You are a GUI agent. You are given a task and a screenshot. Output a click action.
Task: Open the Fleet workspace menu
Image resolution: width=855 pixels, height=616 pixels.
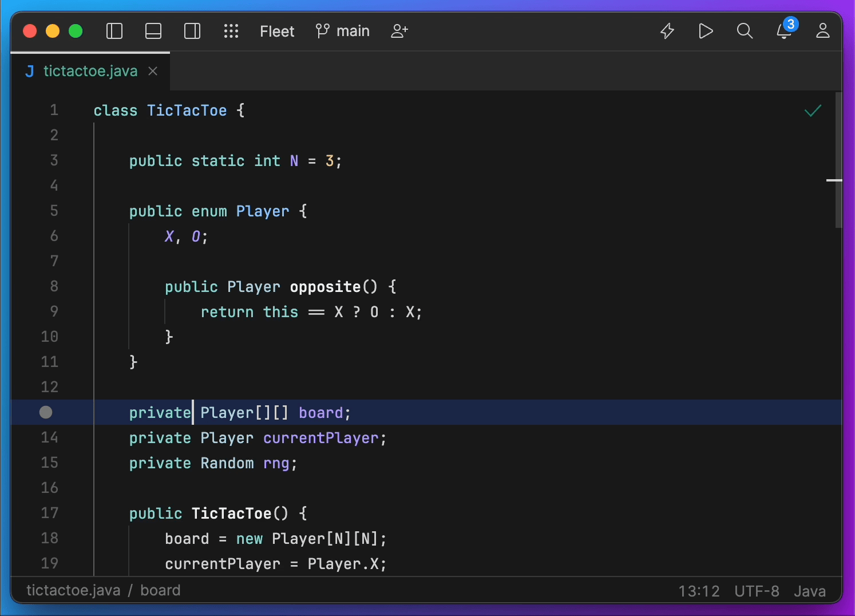[x=277, y=31]
